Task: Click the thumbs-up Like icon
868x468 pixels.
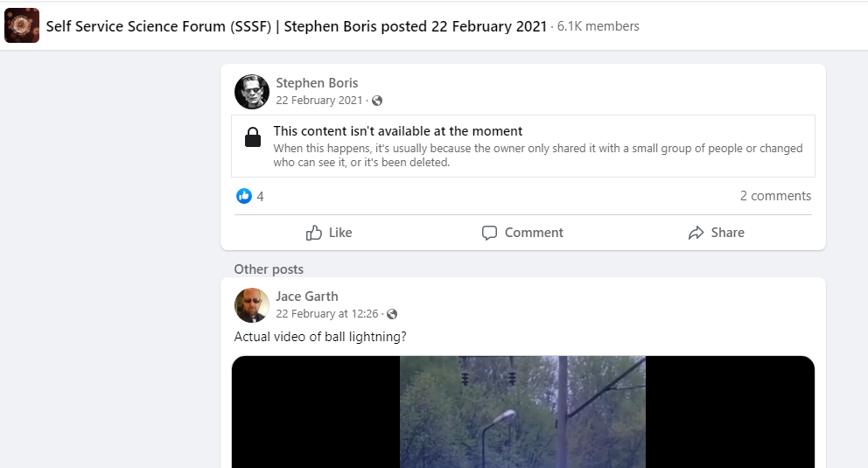Action: (x=314, y=233)
